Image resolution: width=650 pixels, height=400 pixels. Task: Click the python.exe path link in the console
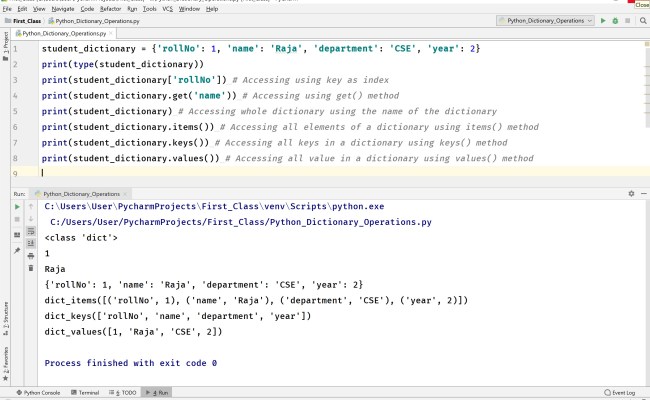click(214, 206)
